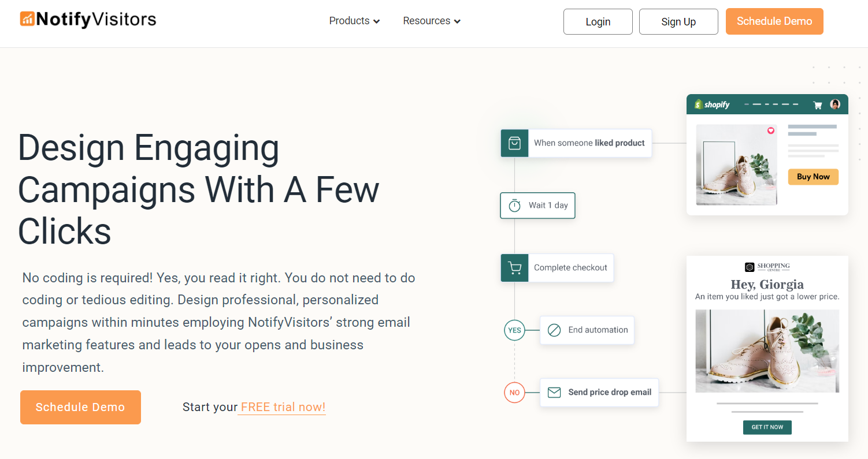Viewport: 868px width, 459px height.
Task: Click the yellow Buy Now button
Action: coord(813,177)
